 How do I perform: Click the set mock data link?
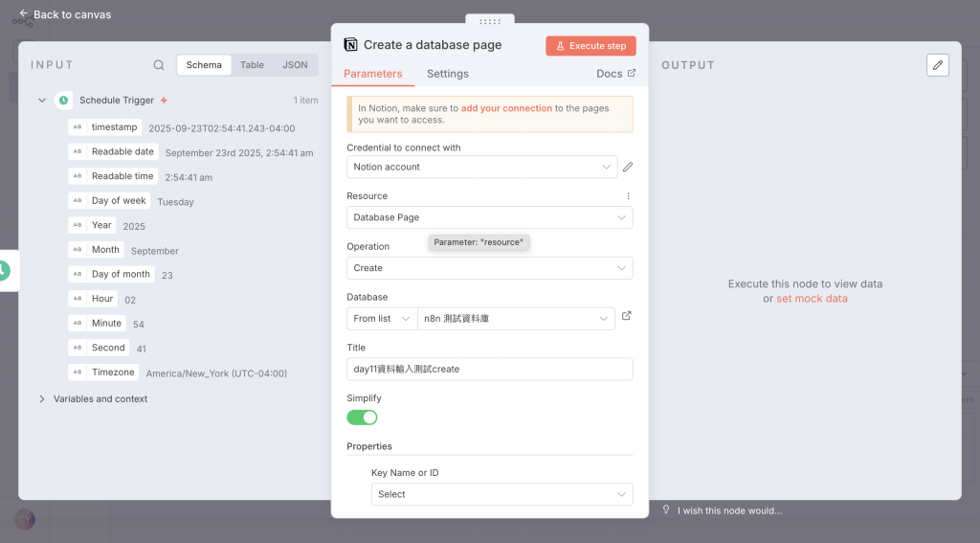[x=812, y=299]
